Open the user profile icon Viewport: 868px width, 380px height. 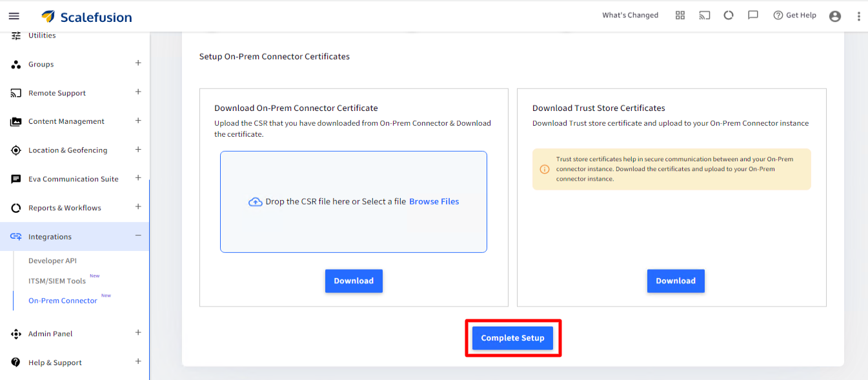coord(835,16)
